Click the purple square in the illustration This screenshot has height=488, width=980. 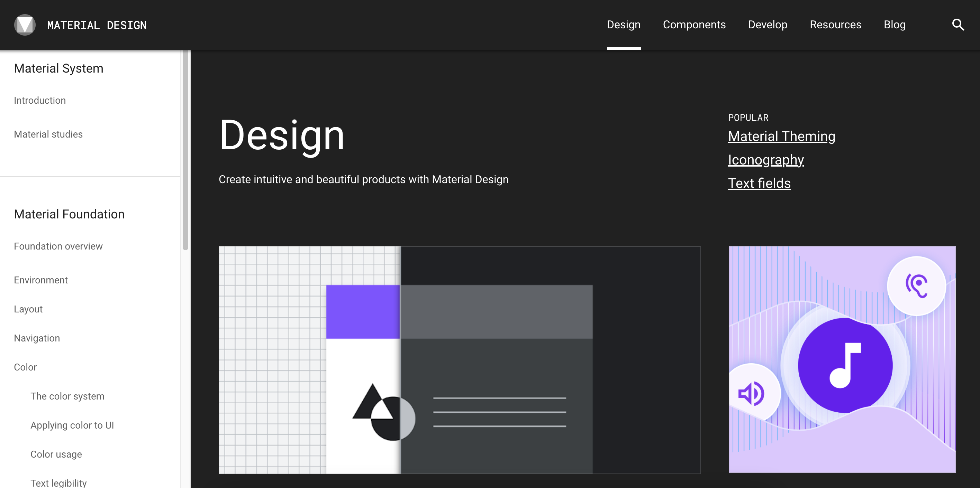tap(363, 312)
